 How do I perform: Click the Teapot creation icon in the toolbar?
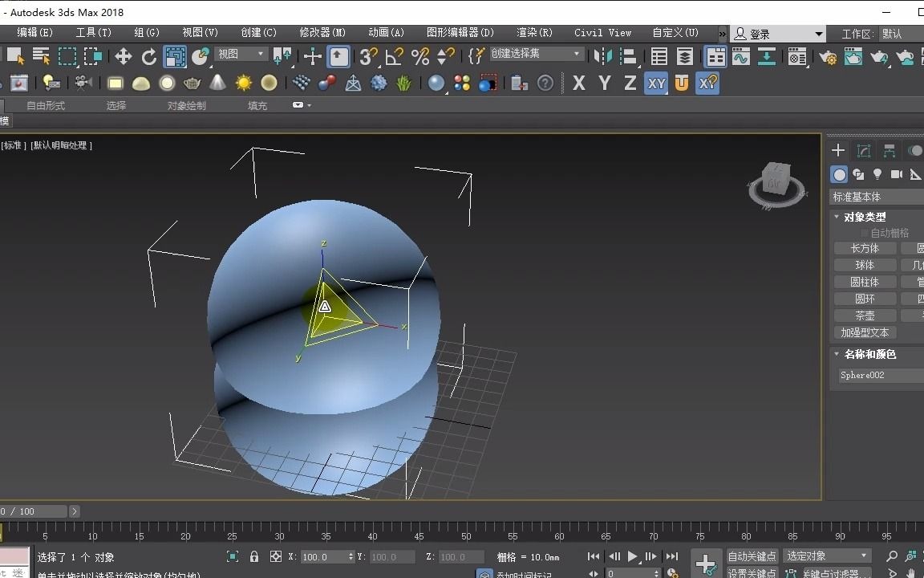(192, 83)
